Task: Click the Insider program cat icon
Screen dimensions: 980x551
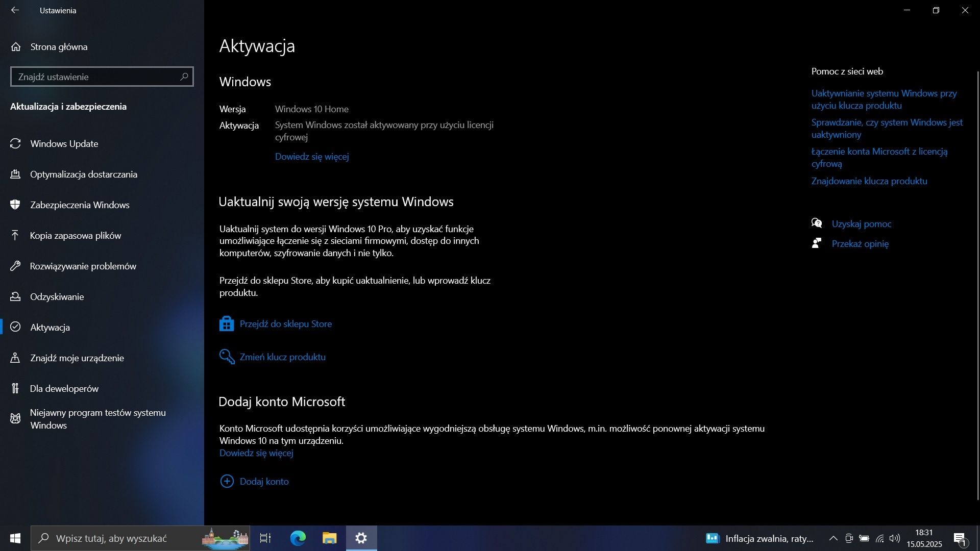Action: (x=15, y=419)
